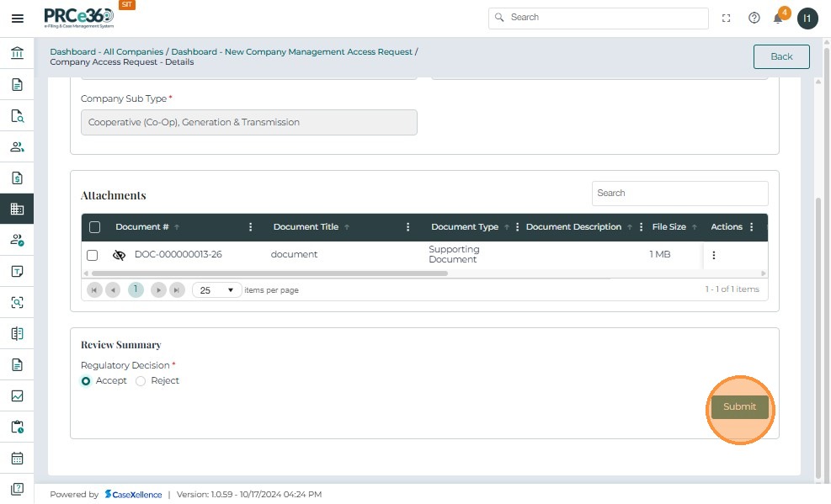831x504 pixels.
Task: Open Document Description column options menu
Action: coord(641,227)
